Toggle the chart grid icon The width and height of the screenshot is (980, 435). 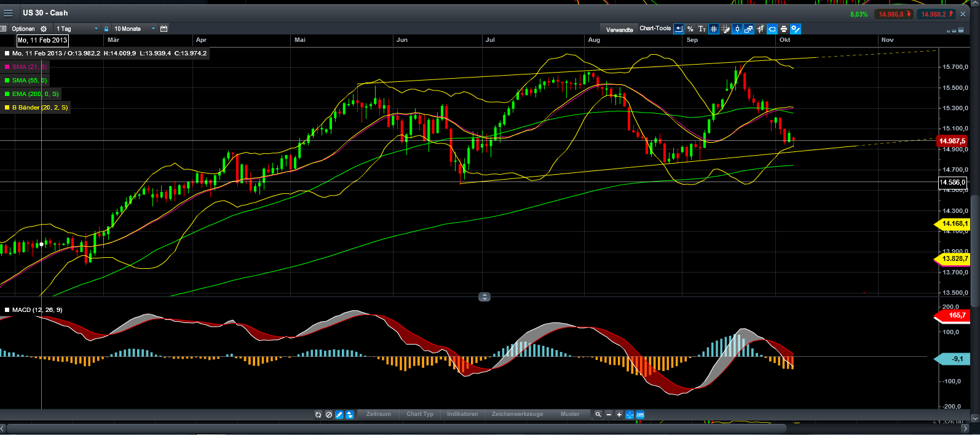pos(714,29)
